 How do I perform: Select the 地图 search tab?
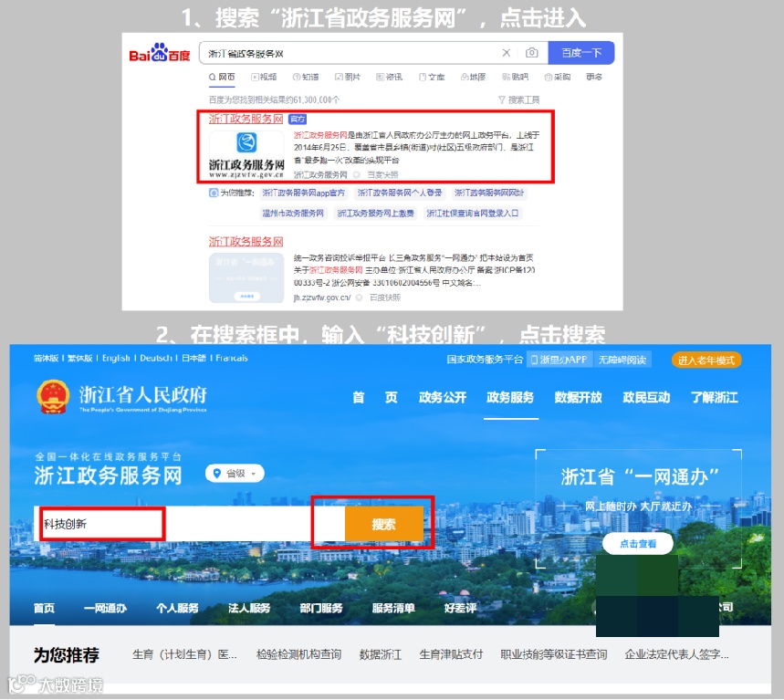pyautogui.click(x=473, y=77)
